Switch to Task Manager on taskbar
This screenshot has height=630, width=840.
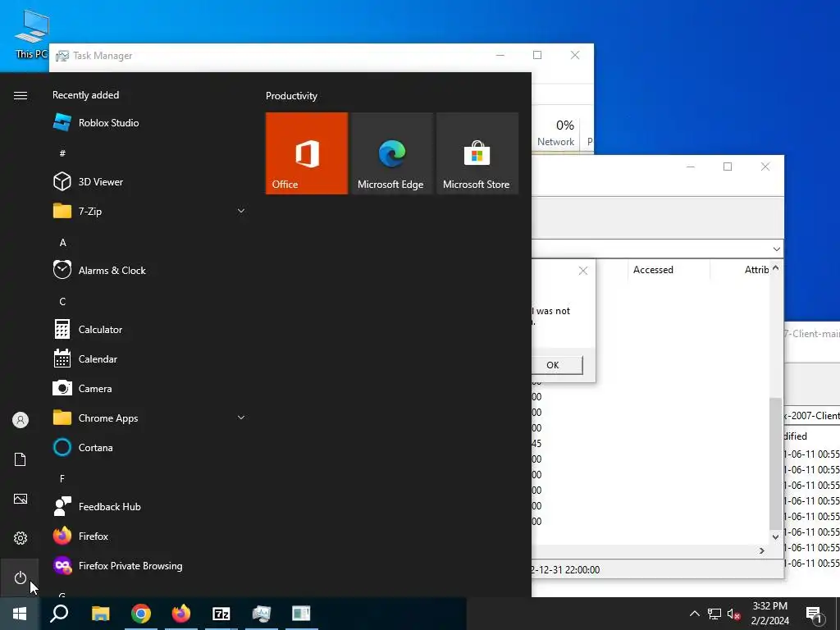[x=262, y=614]
